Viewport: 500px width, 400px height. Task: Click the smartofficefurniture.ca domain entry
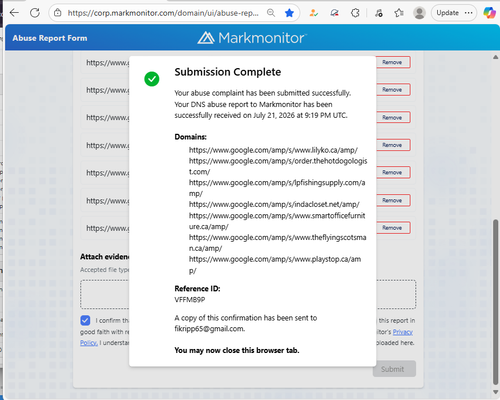(x=277, y=221)
